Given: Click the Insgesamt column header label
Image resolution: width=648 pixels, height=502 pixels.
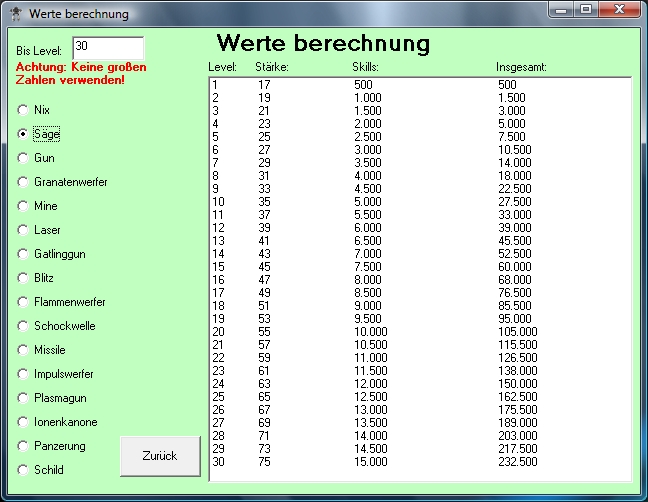Looking at the screenshot, I should pyautogui.click(x=521, y=67).
